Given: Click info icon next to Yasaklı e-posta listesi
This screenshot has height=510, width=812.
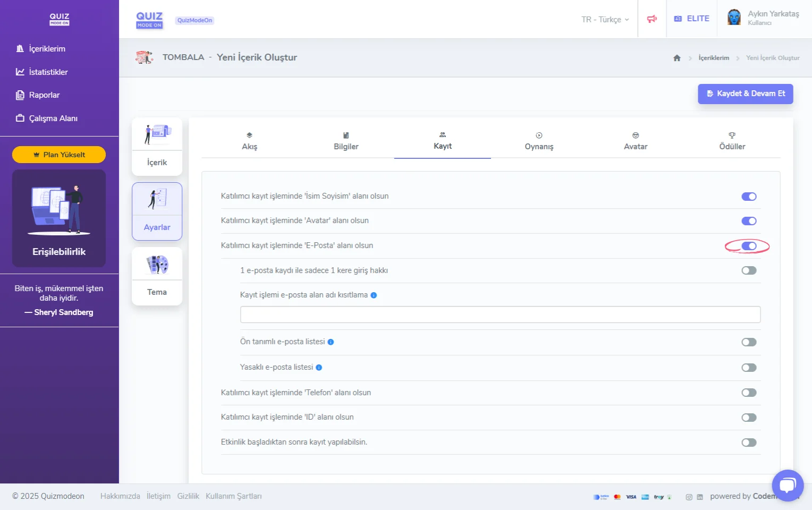Looking at the screenshot, I should (x=319, y=368).
